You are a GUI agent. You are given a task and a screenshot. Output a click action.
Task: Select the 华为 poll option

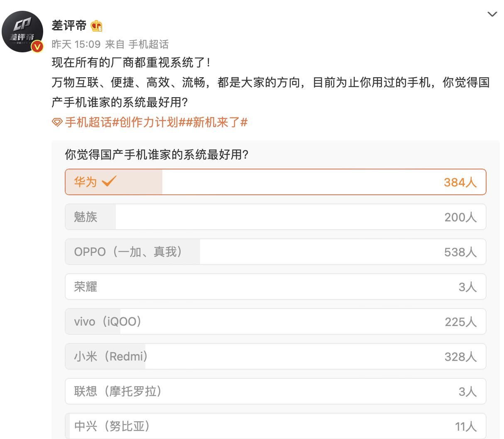pyautogui.click(x=276, y=182)
